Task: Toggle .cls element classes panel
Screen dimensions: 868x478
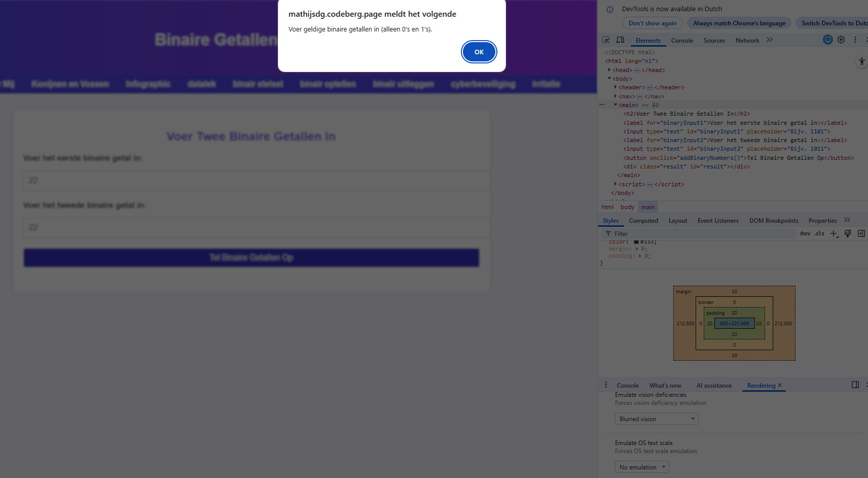Action: coord(819,233)
